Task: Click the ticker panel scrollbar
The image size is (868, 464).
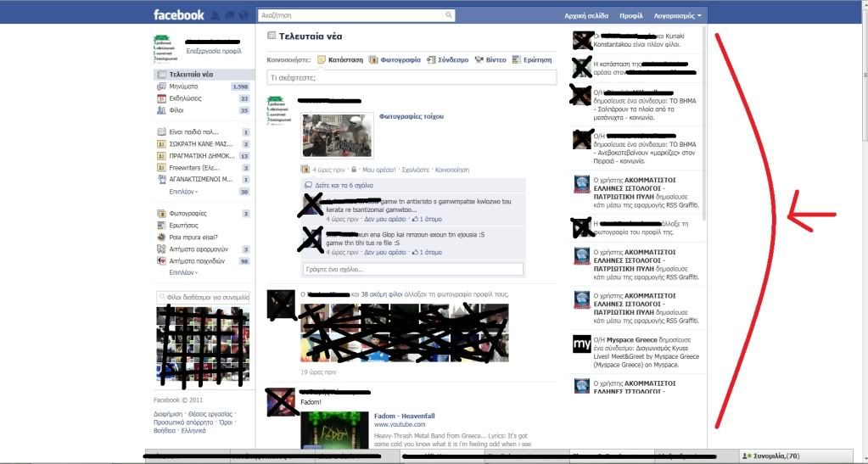Action: [704, 122]
